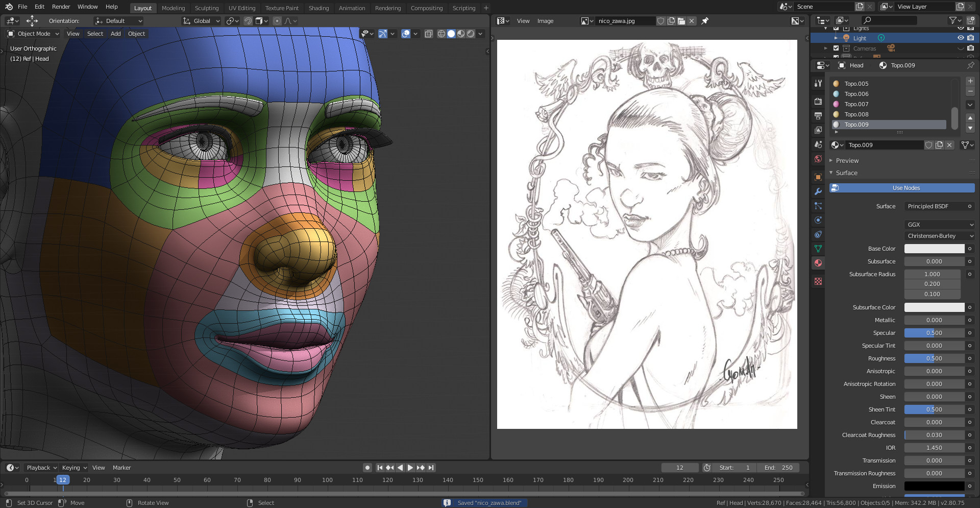Switch to wireframe viewport shading

(442, 34)
